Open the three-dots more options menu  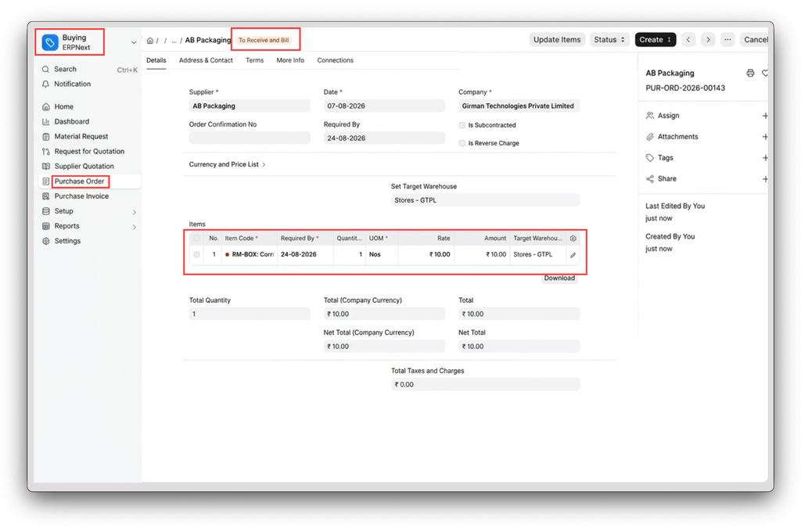(x=727, y=39)
